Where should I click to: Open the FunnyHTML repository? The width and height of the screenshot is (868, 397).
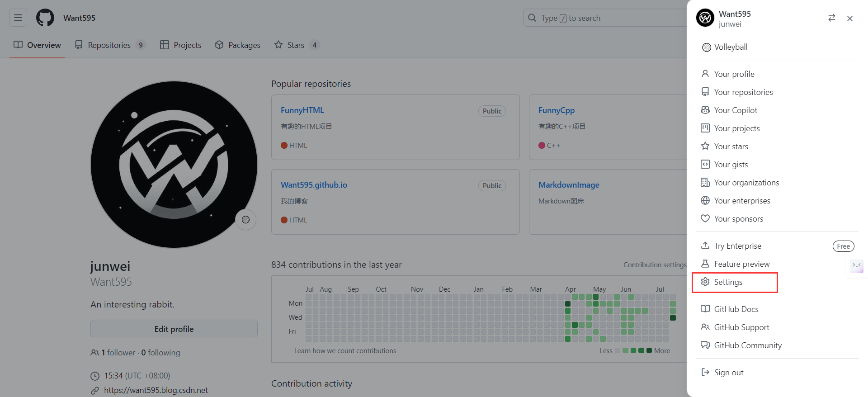click(x=302, y=110)
